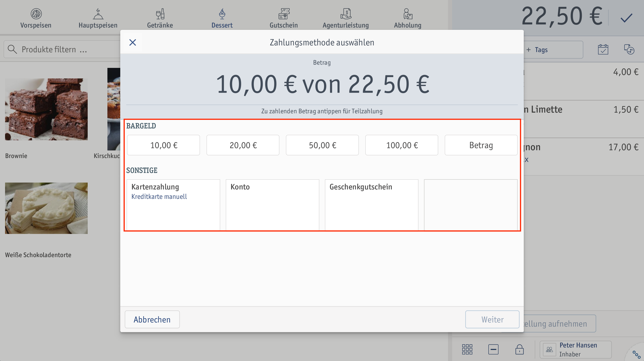Open the Agenturleistung category
The height and width of the screenshot is (361, 644).
coord(346,19)
